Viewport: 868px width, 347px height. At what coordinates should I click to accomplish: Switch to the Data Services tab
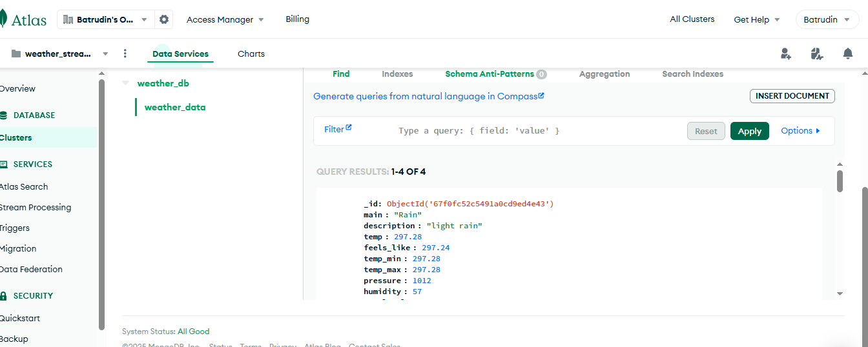point(180,54)
